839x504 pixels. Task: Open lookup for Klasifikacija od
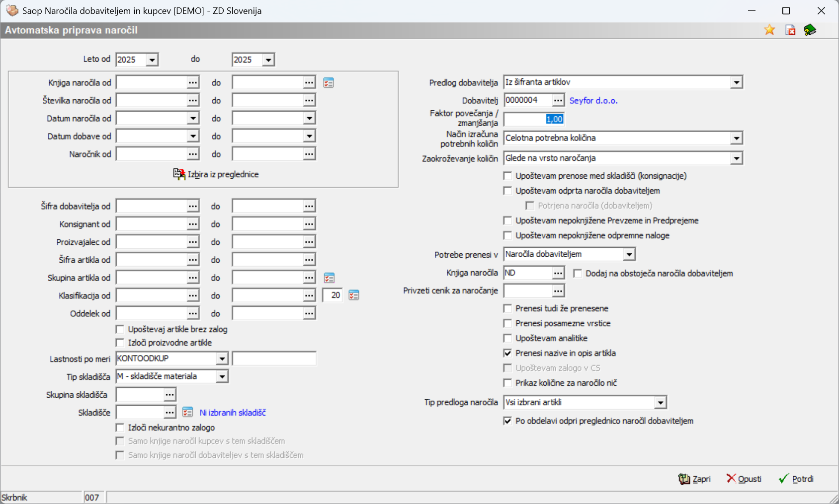click(193, 295)
